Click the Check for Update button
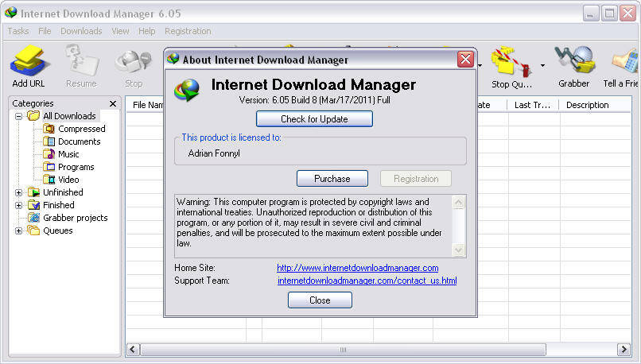The height and width of the screenshot is (364, 641). (314, 119)
